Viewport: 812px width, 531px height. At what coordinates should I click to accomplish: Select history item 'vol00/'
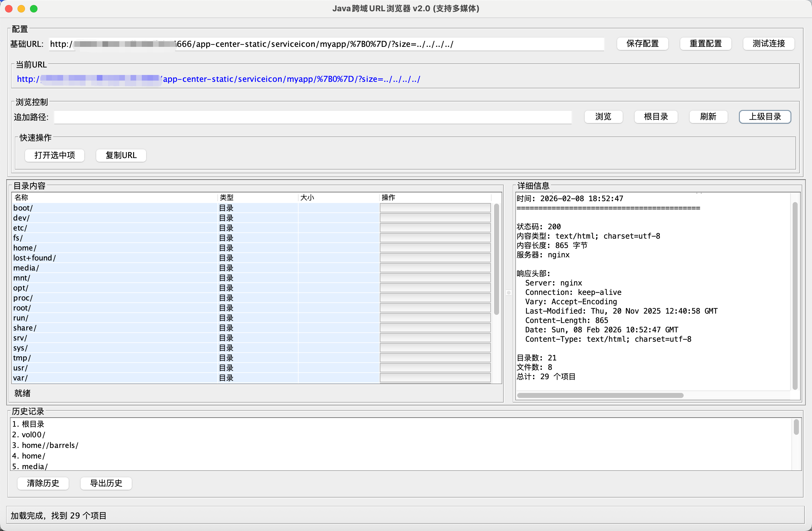pyautogui.click(x=33, y=434)
